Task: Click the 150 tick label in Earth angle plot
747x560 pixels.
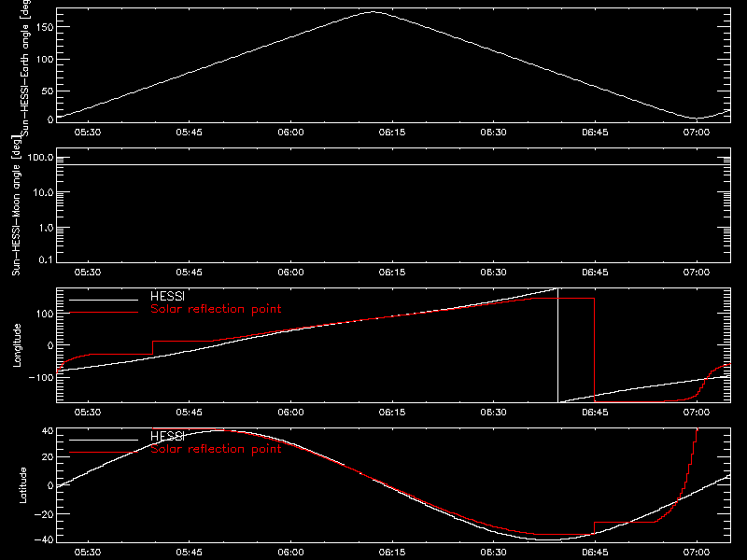Action: click(x=44, y=27)
